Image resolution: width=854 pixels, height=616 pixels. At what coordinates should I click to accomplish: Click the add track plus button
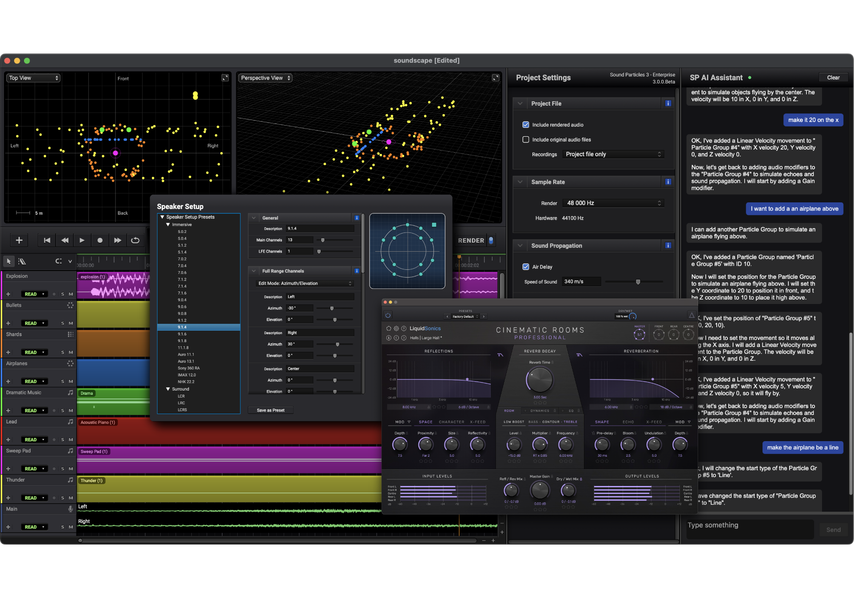pos(19,240)
